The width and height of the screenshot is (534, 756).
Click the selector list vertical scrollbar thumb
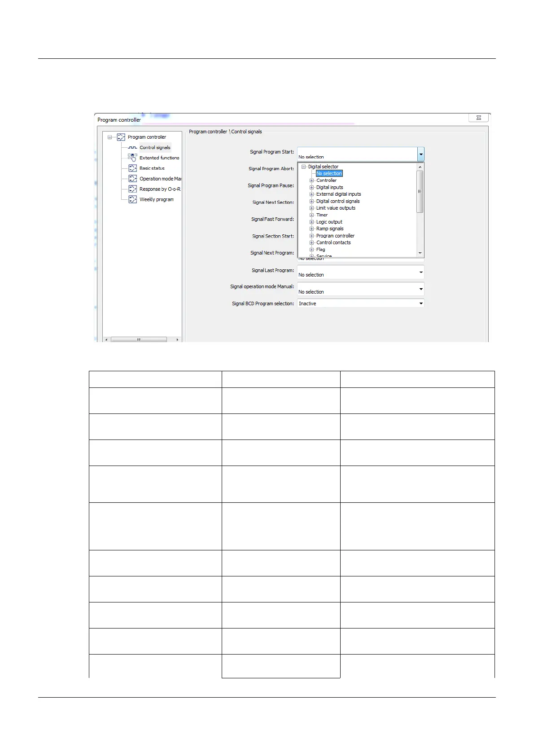coord(420,192)
